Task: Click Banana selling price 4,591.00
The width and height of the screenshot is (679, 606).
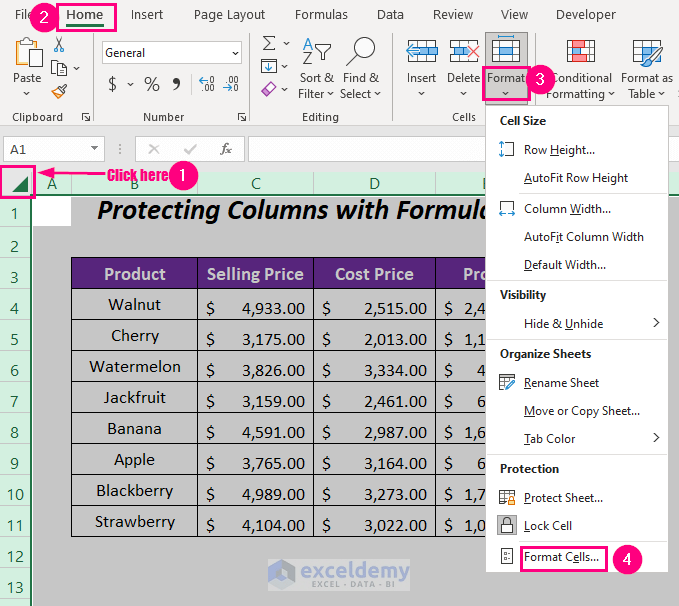Action: tap(255, 428)
